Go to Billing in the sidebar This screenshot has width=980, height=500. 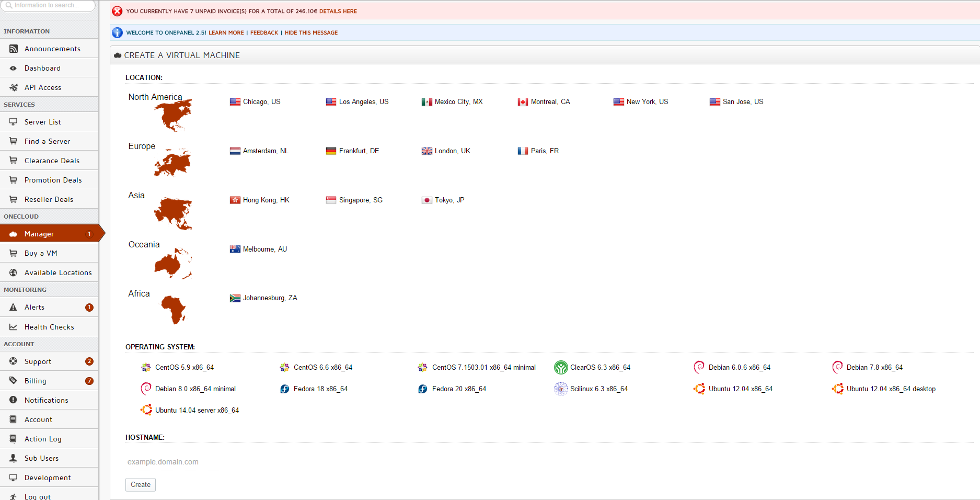(35, 381)
